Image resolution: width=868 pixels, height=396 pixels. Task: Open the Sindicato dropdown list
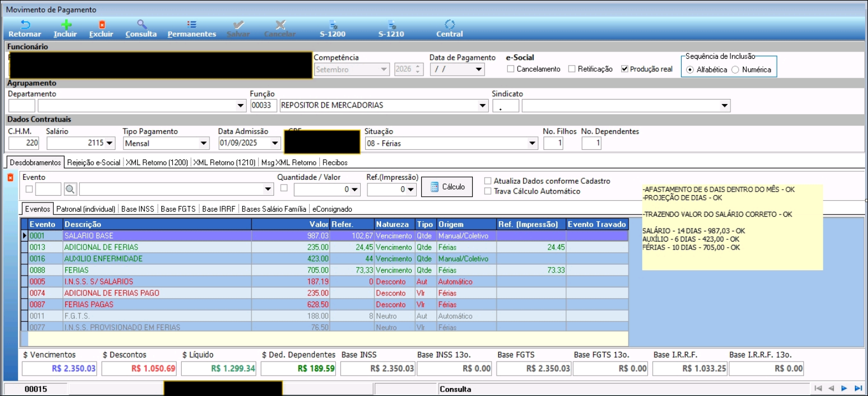(725, 106)
